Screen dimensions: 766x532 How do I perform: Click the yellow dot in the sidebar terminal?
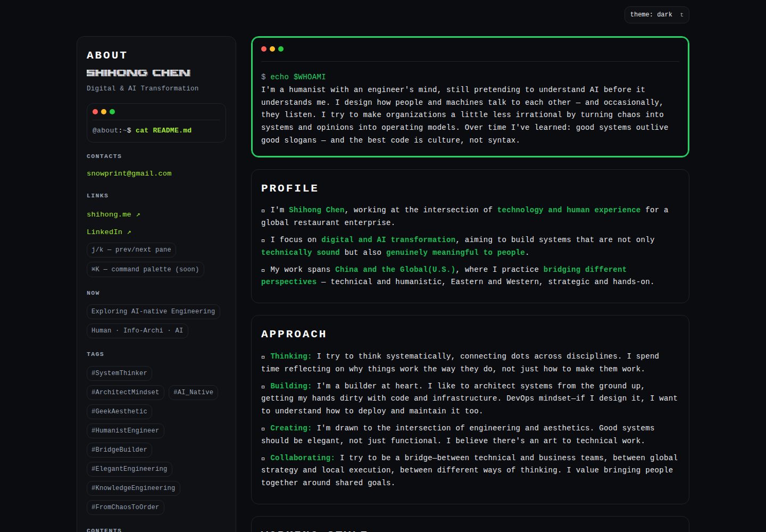tap(104, 112)
